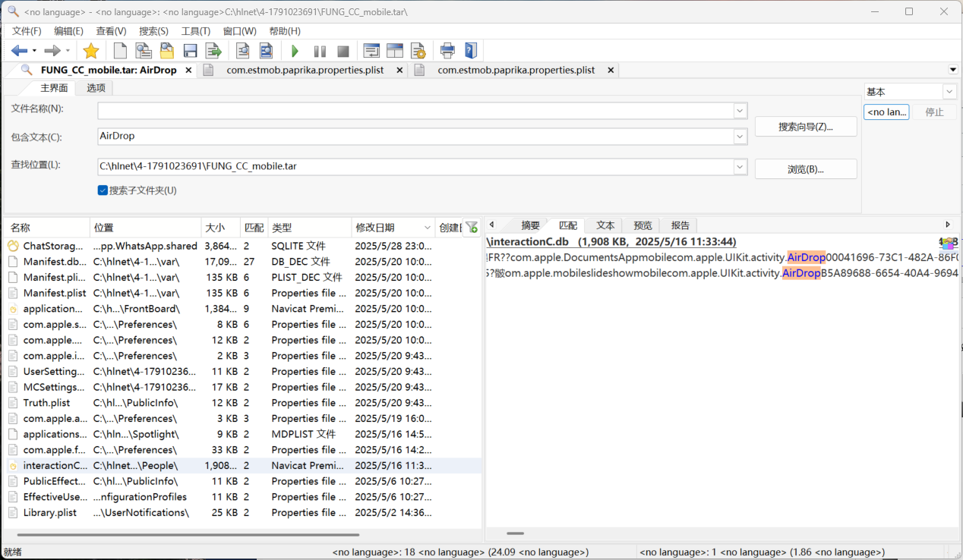The width and height of the screenshot is (963, 560).
Task: Expand the 查找位置 dropdown arrow
Action: click(x=740, y=167)
